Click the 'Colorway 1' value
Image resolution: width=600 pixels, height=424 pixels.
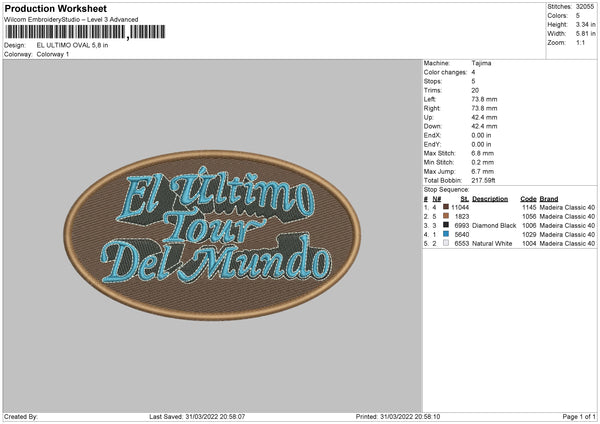[x=53, y=54]
